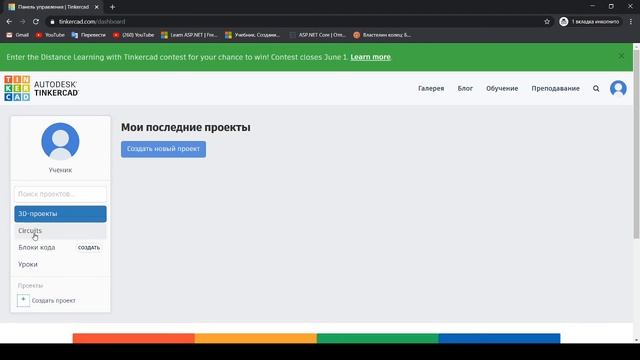Click the Мои последние проекты heading

(x=186, y=127)
